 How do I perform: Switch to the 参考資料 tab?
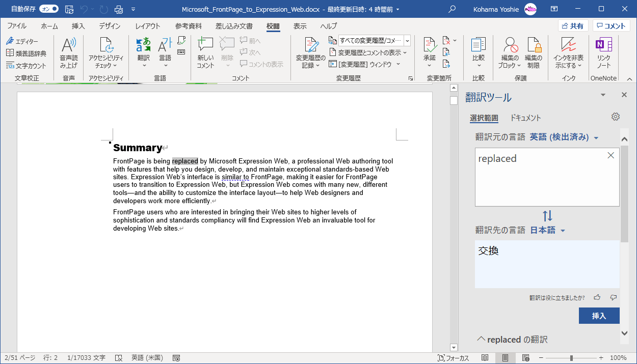189,26
